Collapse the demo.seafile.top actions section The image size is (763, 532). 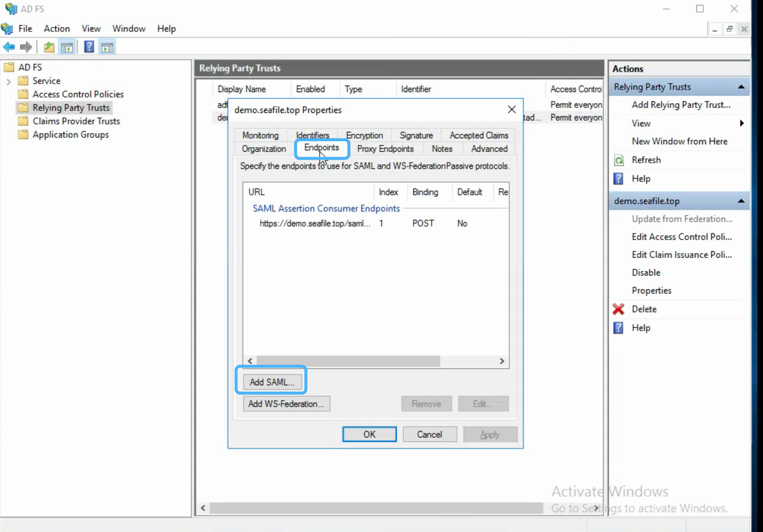[x=741, y=201]
